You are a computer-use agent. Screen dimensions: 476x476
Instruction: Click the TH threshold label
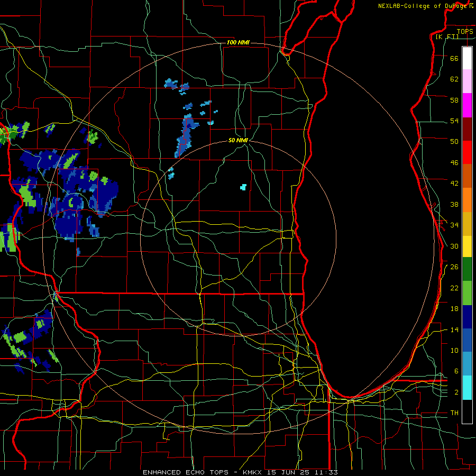(454, 413)
